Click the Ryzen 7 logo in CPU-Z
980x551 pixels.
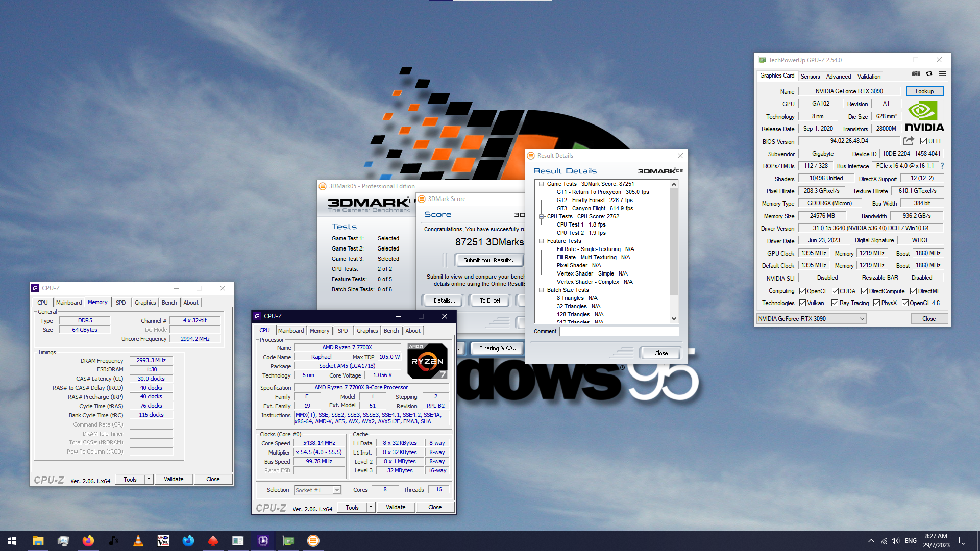coord(427,361)
